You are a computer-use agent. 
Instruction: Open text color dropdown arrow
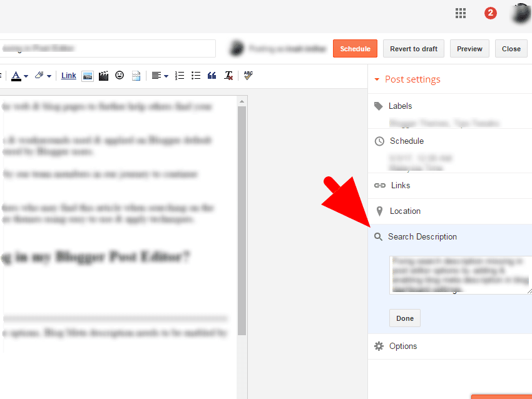tap(26, 76)
